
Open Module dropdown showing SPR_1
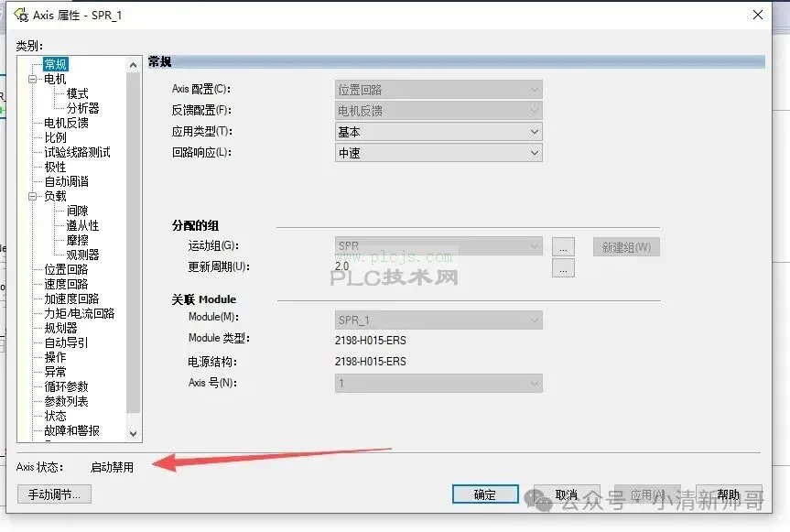438,320
